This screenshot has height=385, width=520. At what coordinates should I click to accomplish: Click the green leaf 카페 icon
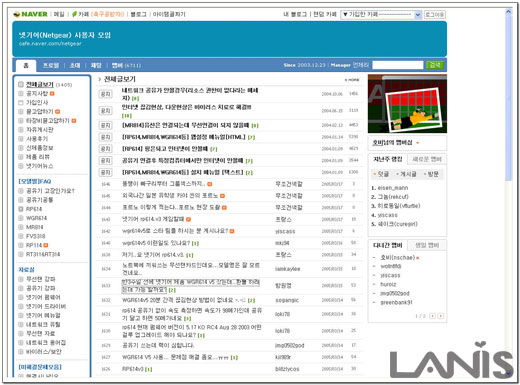click(74, 14)
